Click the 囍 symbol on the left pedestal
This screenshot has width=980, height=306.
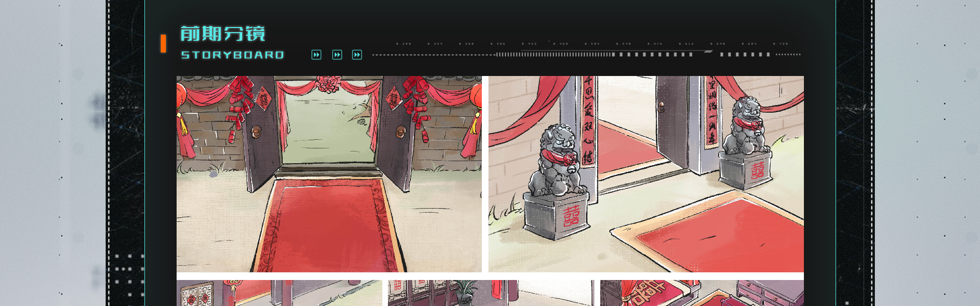[x=571, y=216]
